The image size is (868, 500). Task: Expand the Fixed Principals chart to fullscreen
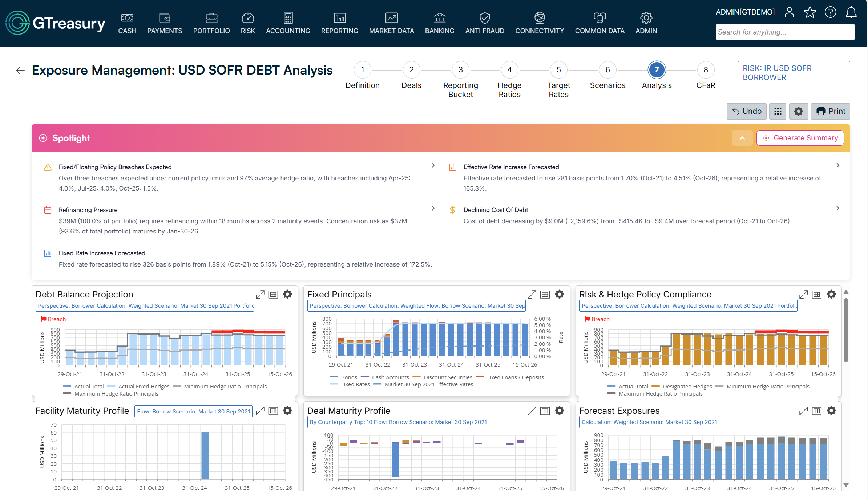tap(532, 294)
